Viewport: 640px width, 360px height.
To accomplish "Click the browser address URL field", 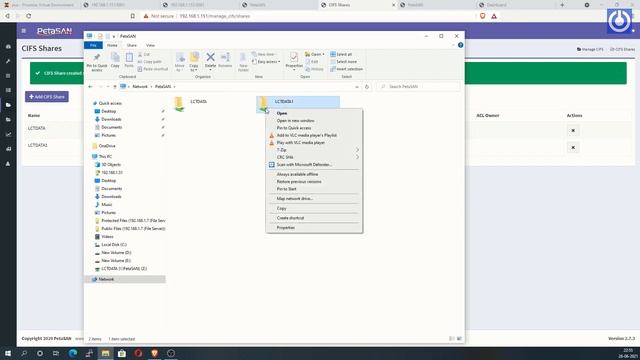I will 306,16.
